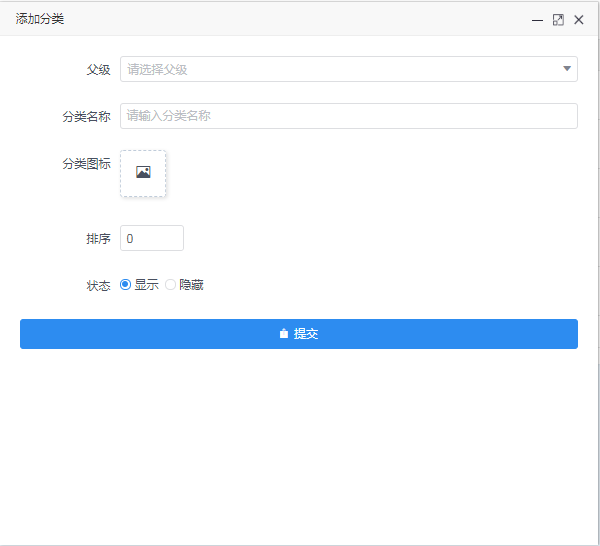Submit the form with 提交

point(299,334)
